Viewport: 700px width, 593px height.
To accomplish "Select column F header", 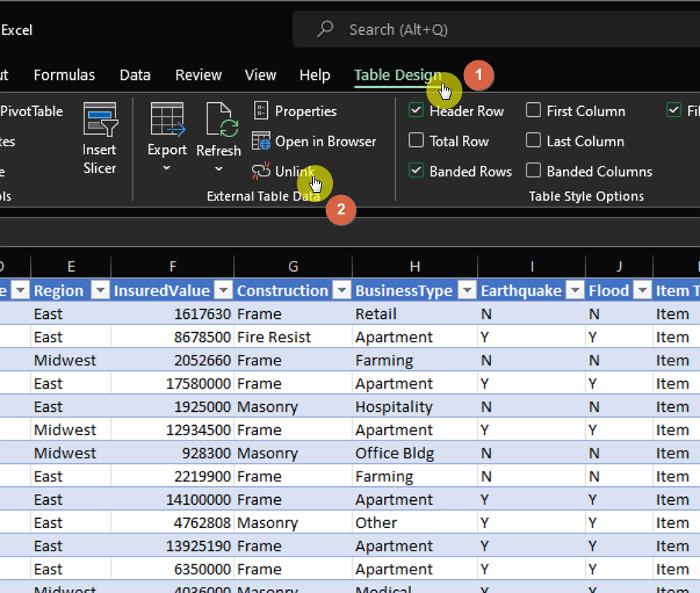I will tap(173, 266).
